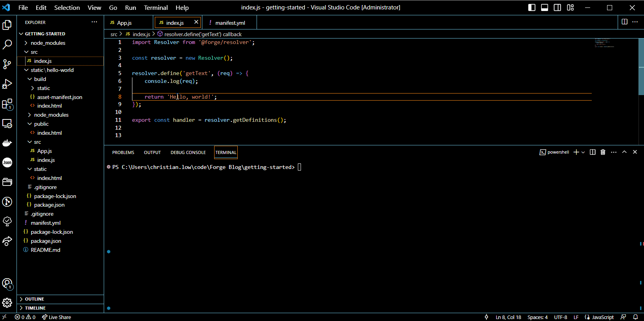Open the Terminal menu
This screenshot has width=644, height=321.
pyautogui.click(x=156, y=7)
